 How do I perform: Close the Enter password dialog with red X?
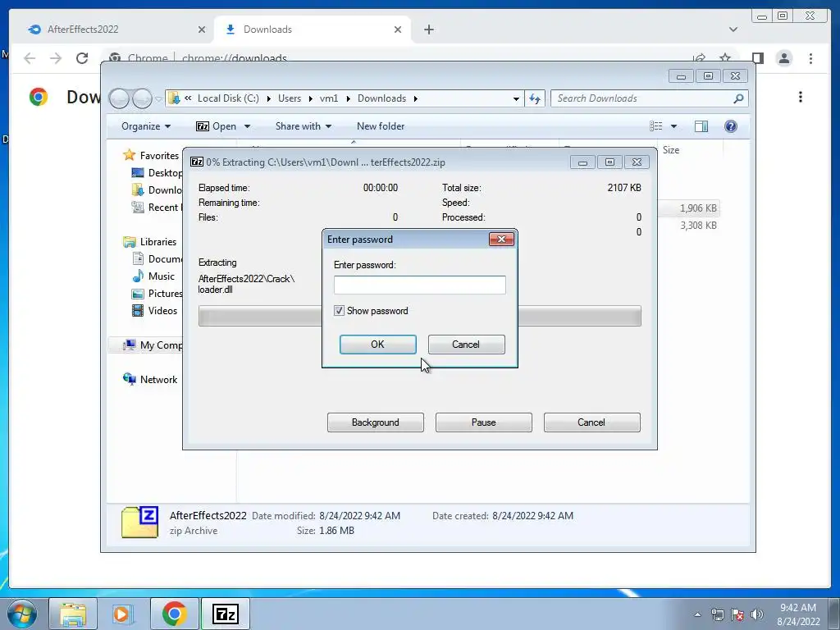(x=501, y=239)
